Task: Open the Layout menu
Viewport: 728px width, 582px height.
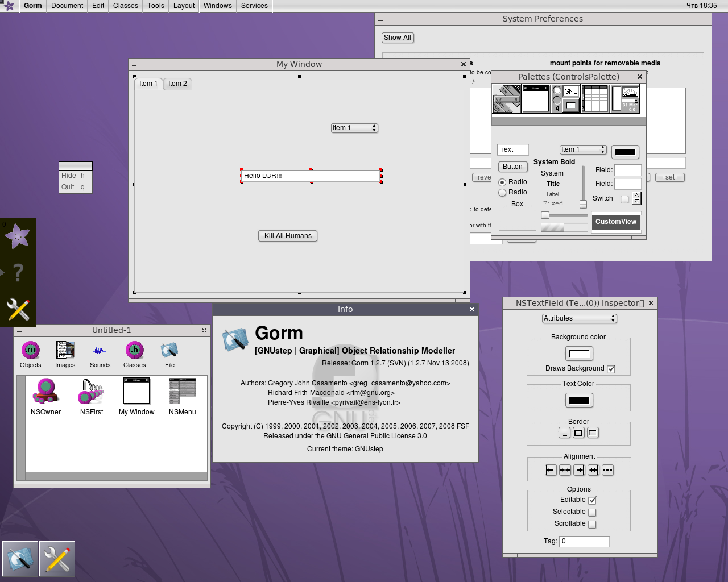Action: pos(184,6)
